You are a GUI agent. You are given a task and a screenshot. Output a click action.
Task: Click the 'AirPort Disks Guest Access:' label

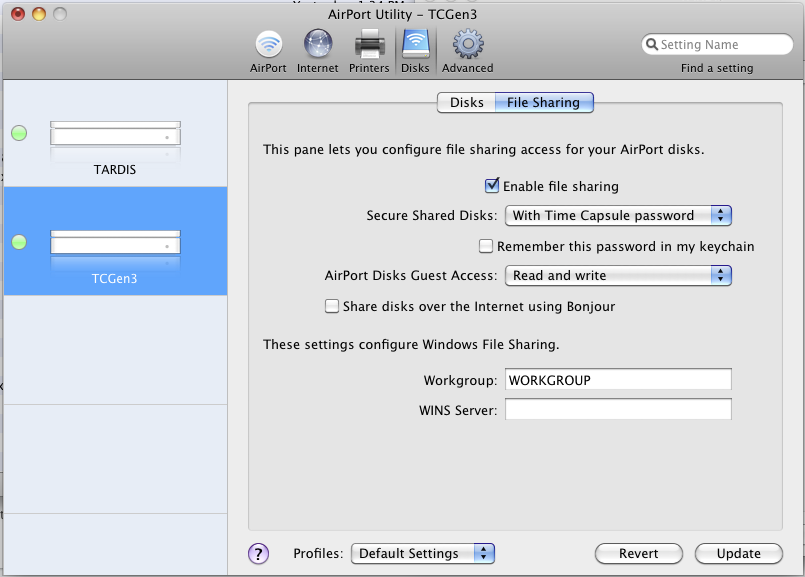click(x=411, y=276)
